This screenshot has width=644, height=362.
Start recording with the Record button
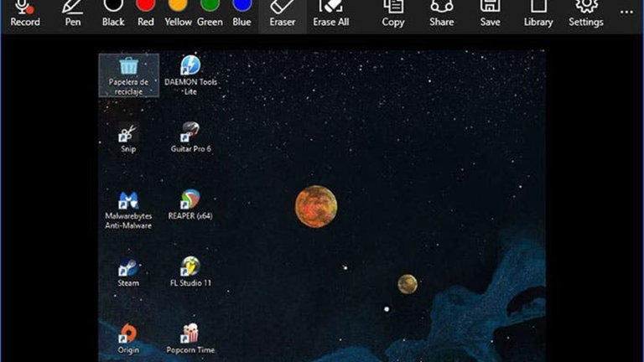click(x=24, y=15)
